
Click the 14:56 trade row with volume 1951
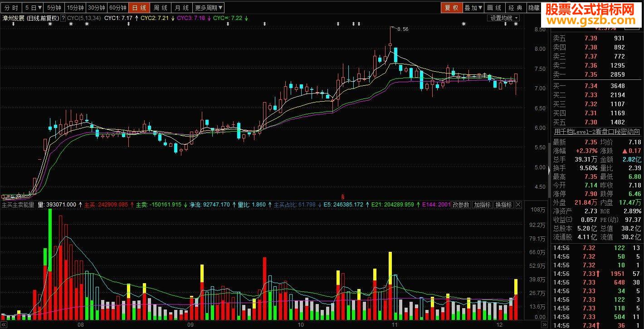597,274
